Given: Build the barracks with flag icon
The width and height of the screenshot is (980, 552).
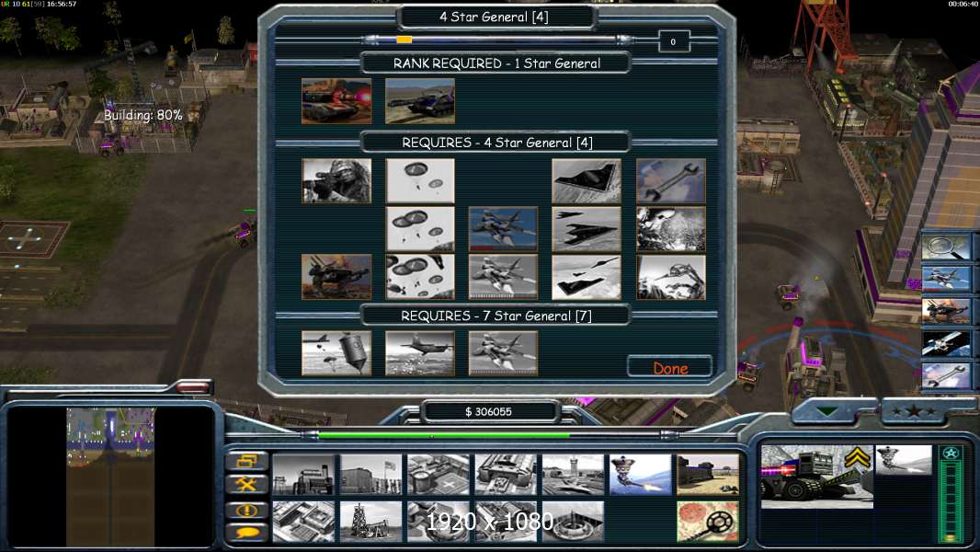Looking at the screenshot, I should tap(370, 475).
